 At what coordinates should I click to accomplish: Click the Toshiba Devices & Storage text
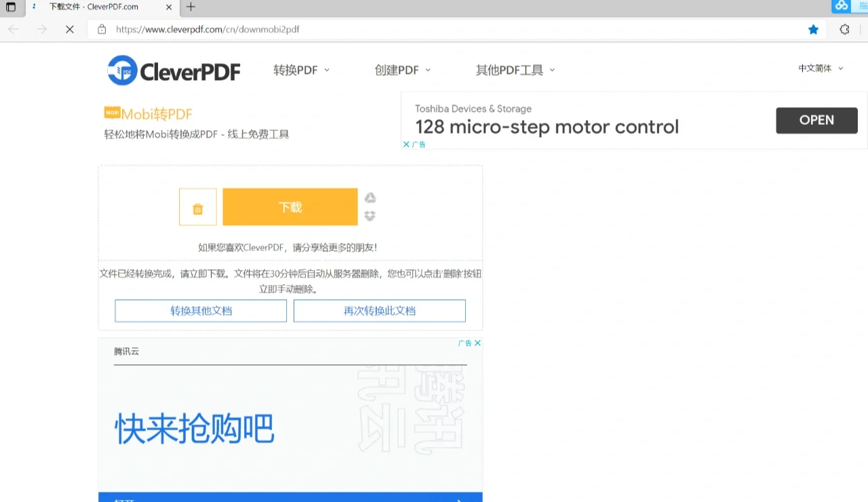click(x=473, y=109)
